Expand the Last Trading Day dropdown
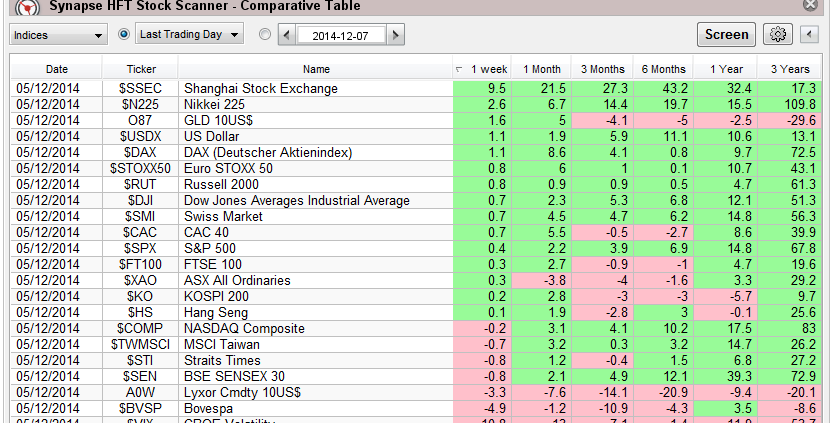The image size is (833, 423). point(190,35)
